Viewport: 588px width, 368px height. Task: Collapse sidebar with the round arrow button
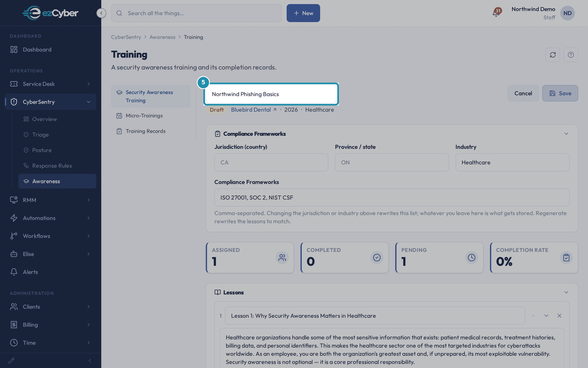click(101, 13)
